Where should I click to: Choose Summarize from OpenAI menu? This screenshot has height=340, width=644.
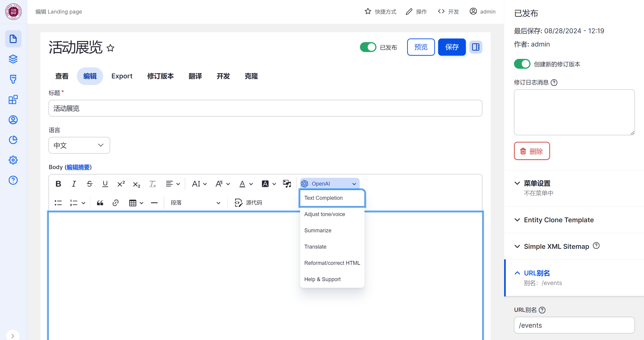(332, 230)
